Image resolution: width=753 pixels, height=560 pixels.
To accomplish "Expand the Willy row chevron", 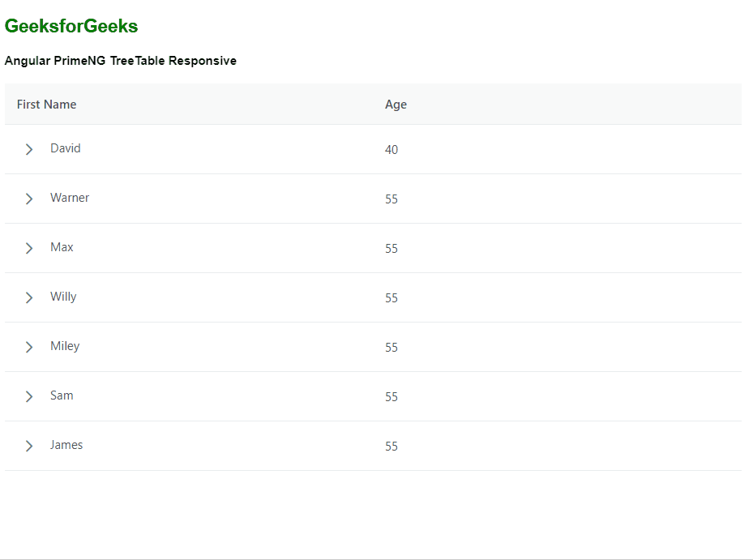I will tap(29, 297).
